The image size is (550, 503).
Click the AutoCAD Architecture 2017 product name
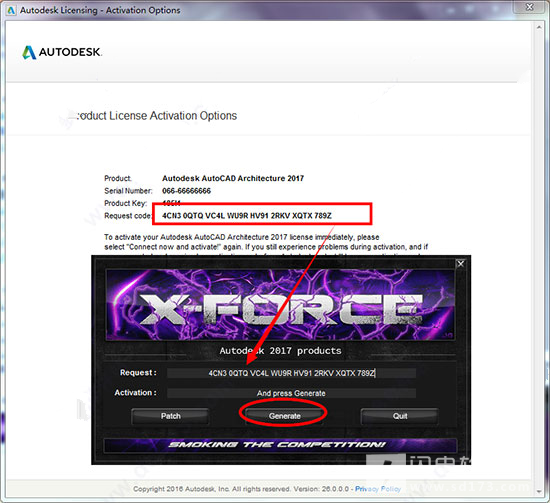click(x=233, y=178)
